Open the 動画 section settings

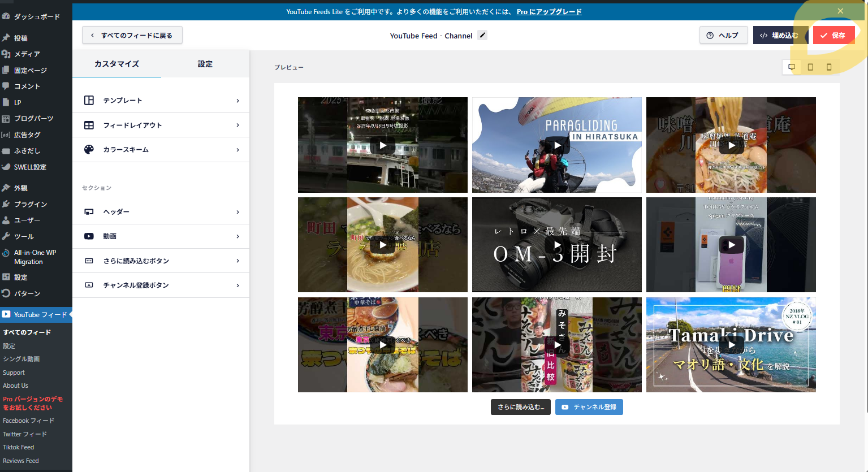click(x=161, y=236)
